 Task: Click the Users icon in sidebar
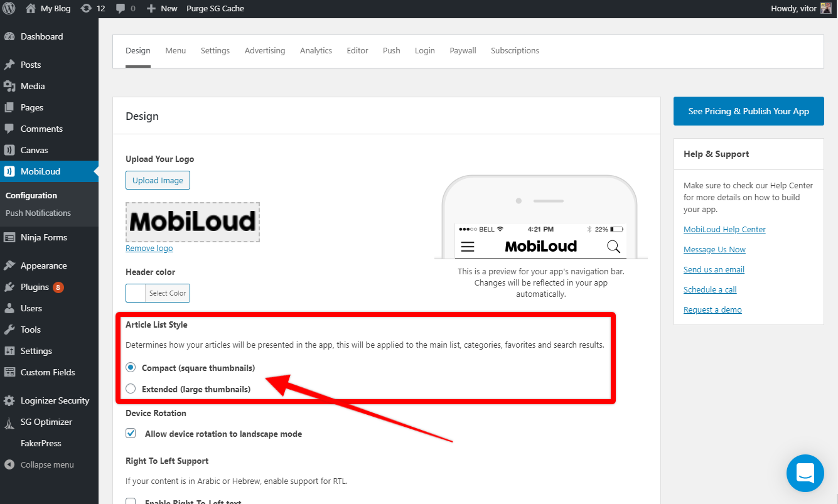tap(9, 308)
